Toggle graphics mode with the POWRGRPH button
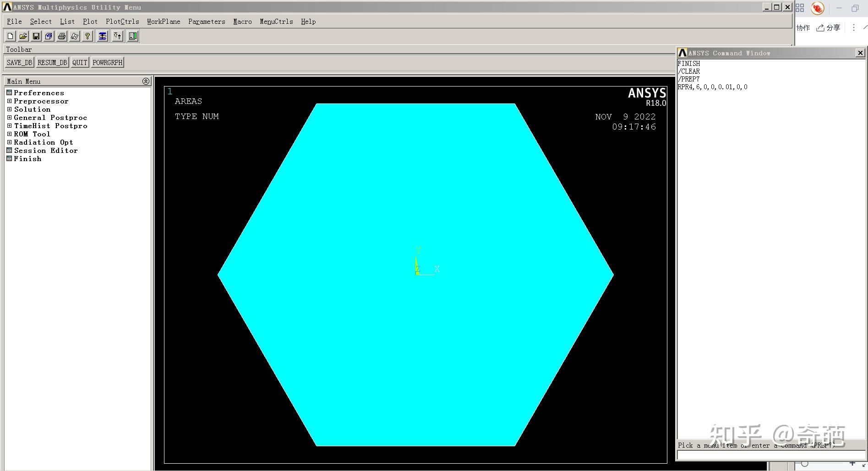The width and height of the screenshot is (868, 471). click(107, 62)
